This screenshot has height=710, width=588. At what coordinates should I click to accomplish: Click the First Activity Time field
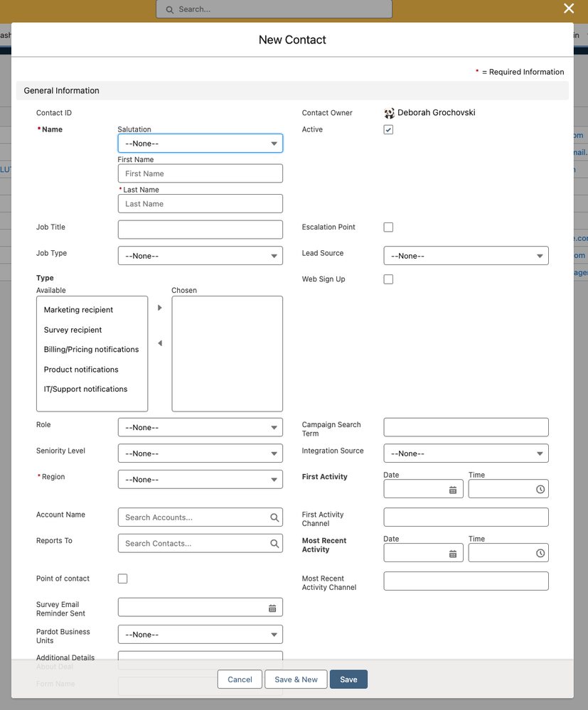click(x=508, y=489)
